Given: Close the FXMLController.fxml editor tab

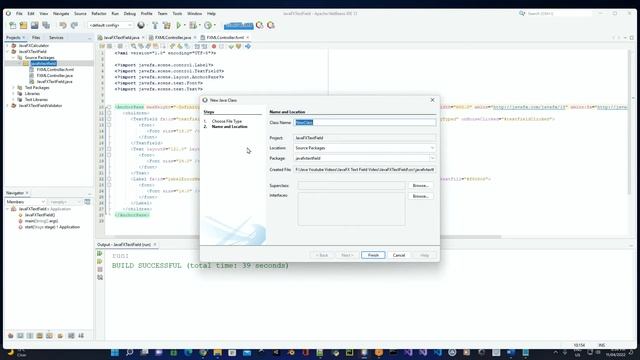Looking at the screenshot, I should coord(248,38).
